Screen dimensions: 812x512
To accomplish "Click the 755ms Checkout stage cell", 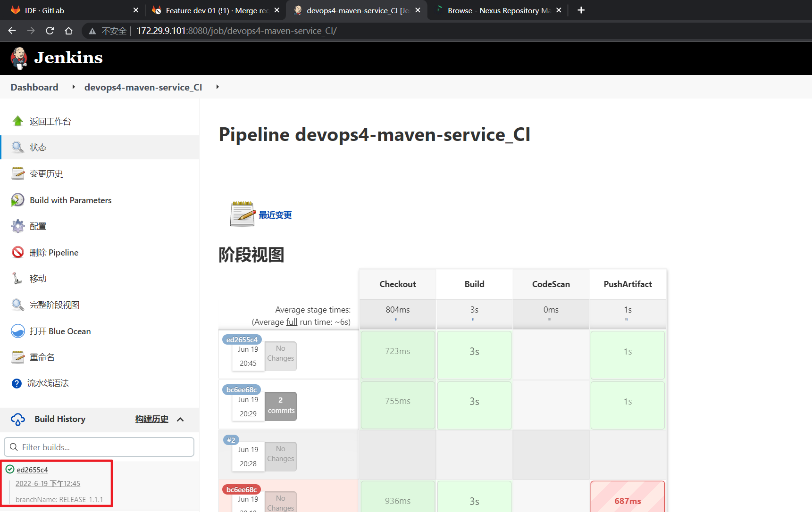I will [x=398, y=405].
